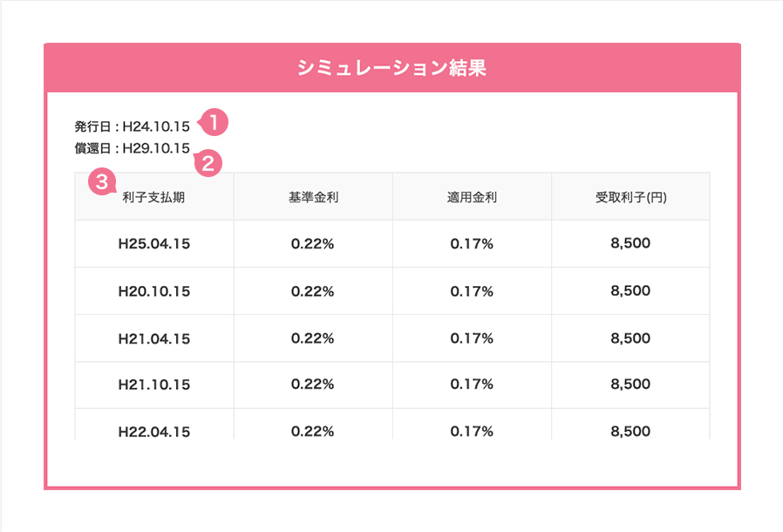Click the 利子支払期 column header

point(153,198)
